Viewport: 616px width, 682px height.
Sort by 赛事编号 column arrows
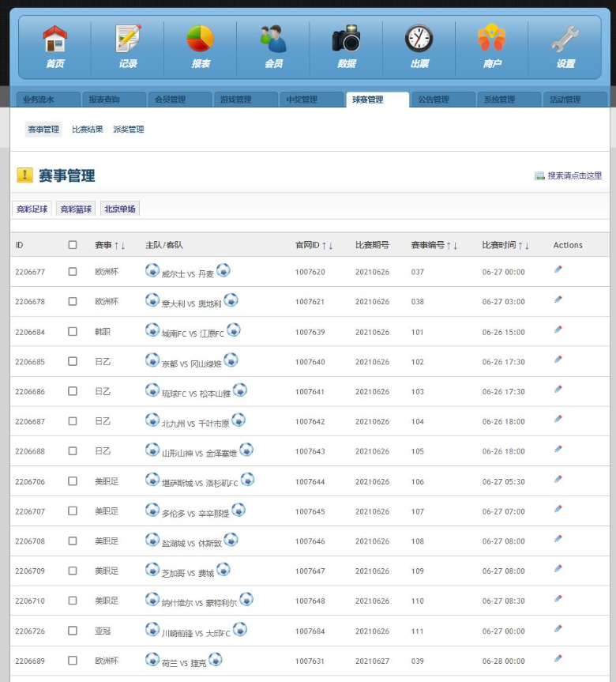[x=452, y=245]
